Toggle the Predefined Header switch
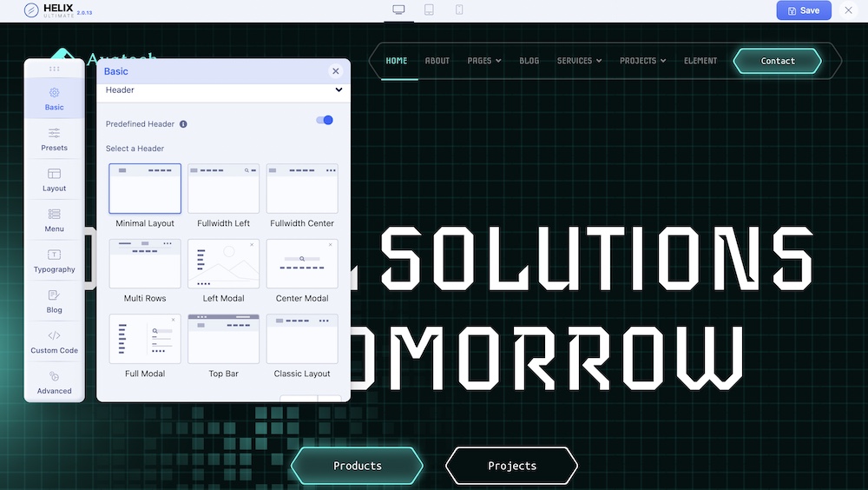 click(x=325, y=121)
